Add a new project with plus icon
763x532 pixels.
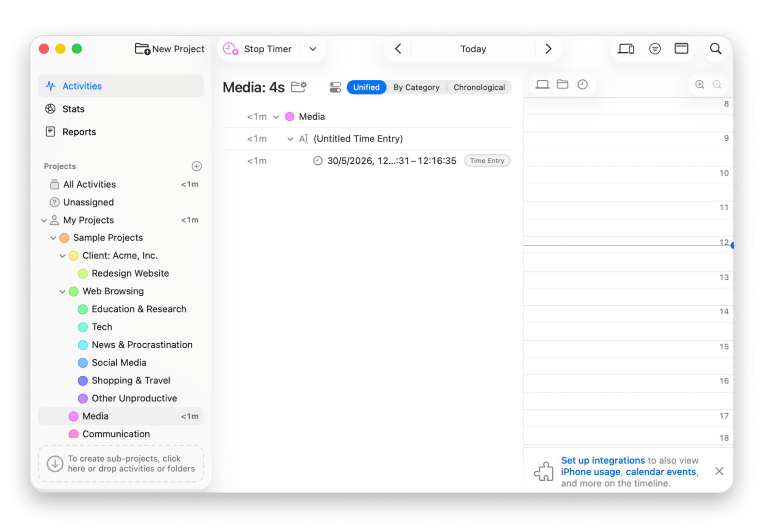197,166
